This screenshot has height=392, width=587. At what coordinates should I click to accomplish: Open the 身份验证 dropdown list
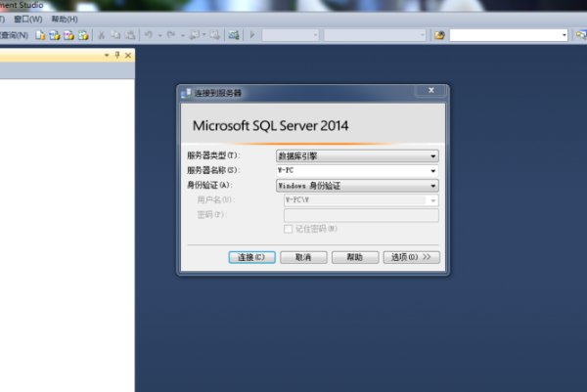click(357, 186)
